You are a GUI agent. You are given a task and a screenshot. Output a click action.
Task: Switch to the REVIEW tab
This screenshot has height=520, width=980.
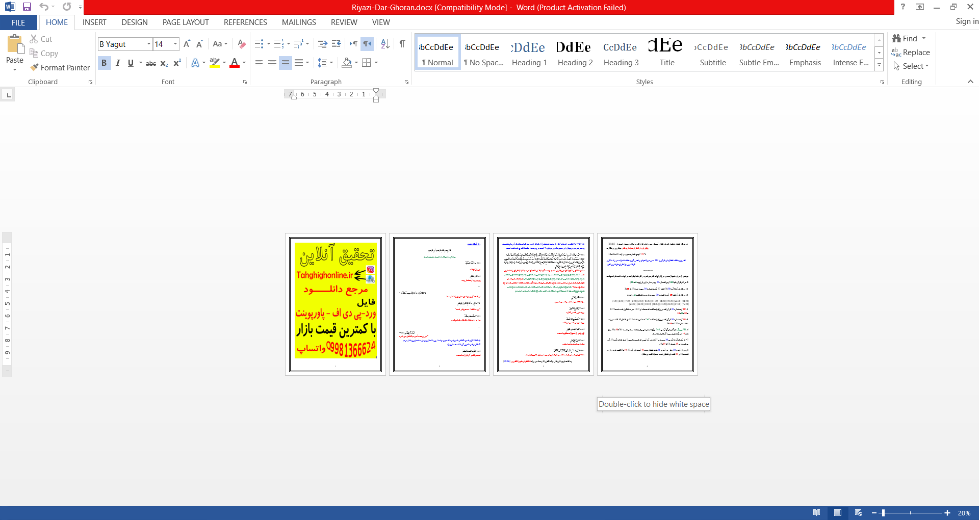click(x=344, y=22)
